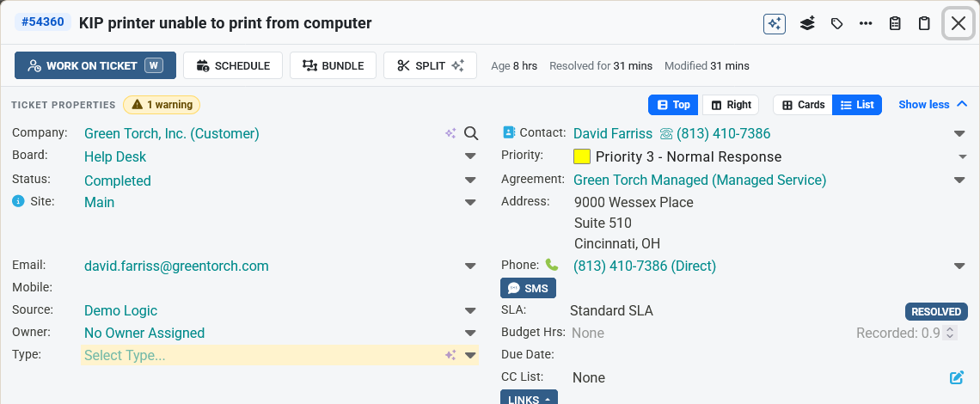Screen dimensions: 980x404
Task: Open David Farriss contact link
Action: tap(613, 133)
